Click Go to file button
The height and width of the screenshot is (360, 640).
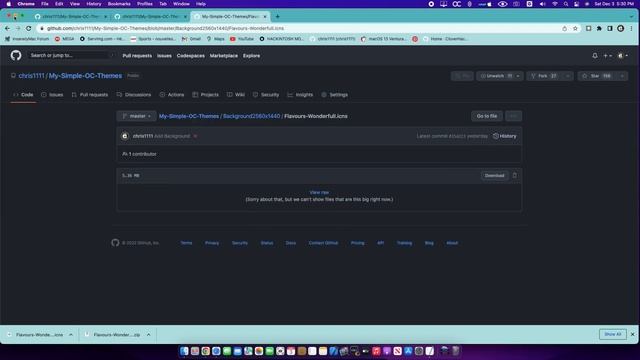487,116
